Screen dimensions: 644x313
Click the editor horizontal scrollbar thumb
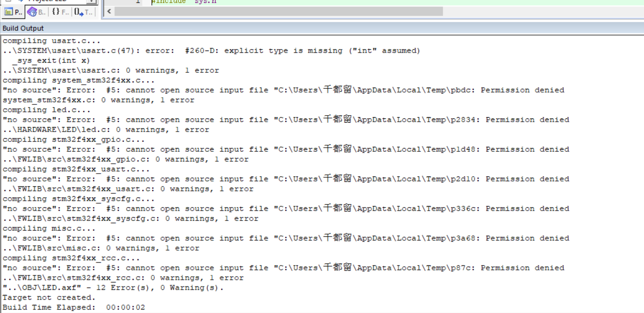coord(278,11)
